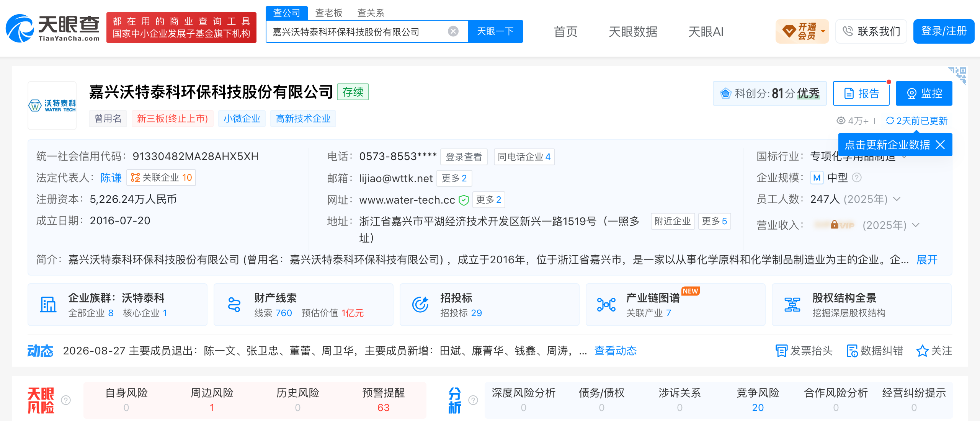The height and width of the screenshot is (421, 980).
Task: Expand the 营业收入 year dropdown
Action: coord(916,225)
